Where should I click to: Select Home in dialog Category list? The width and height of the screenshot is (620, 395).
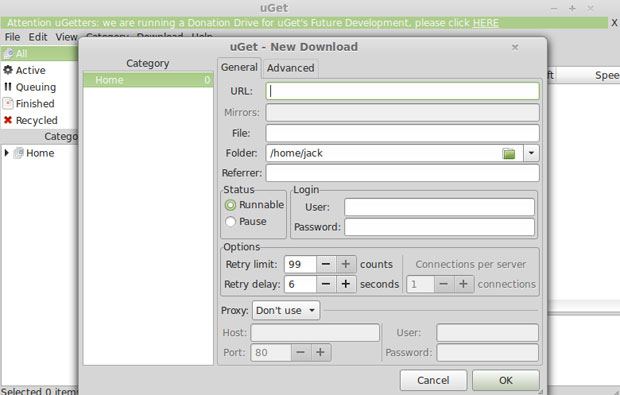(148, 80)
